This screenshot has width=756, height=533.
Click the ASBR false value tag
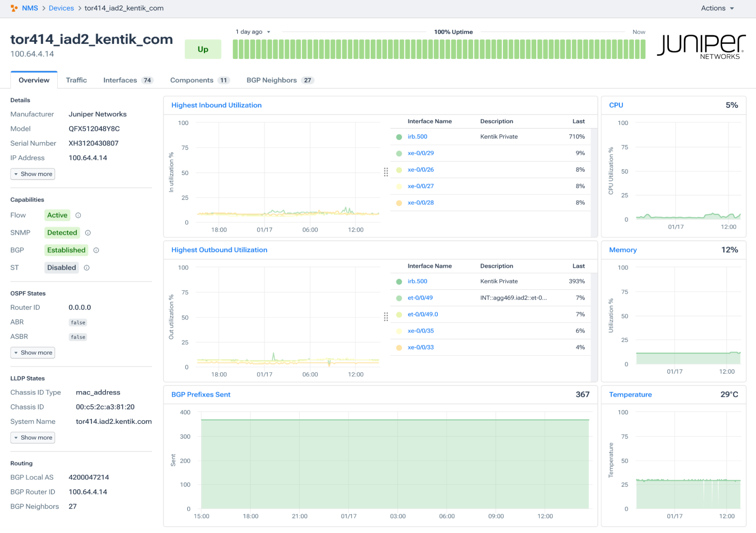click(x=78, y=337)
